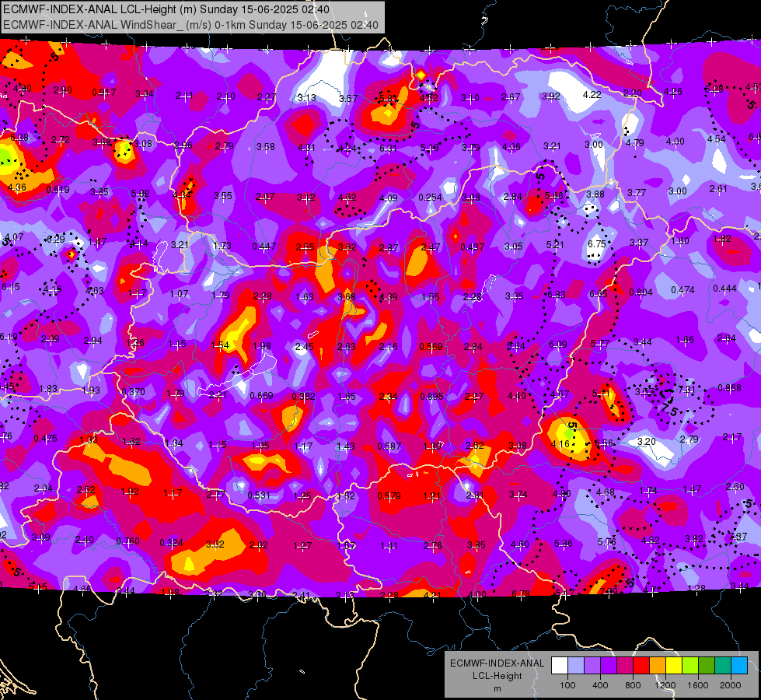Screen dimensions: 761x700
Task: Click the wind shear value '7.37'
Action: [738, 537]
